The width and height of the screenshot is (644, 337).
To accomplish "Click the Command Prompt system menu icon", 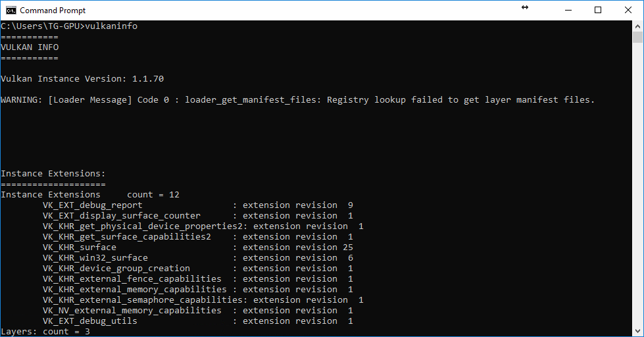I will click(x=11, y=11).
